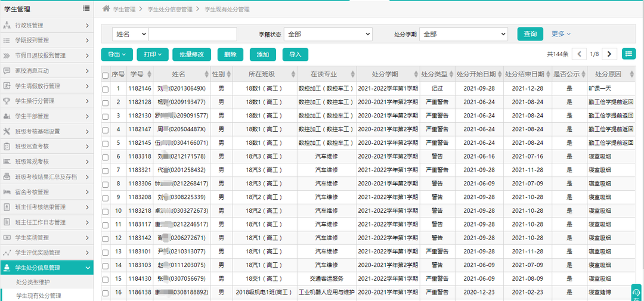The width and height of the screenshot is (644, 301).
Task: Click the 宿舍考核管理 bed icon
Action: [7, 192]
